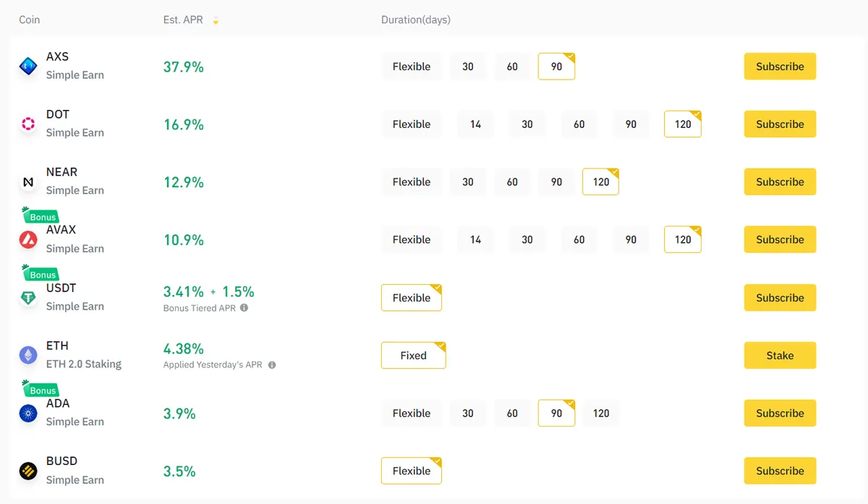Subscribe to AXS Simple Earn
The image size is (868, 504).
pos(780,67)
